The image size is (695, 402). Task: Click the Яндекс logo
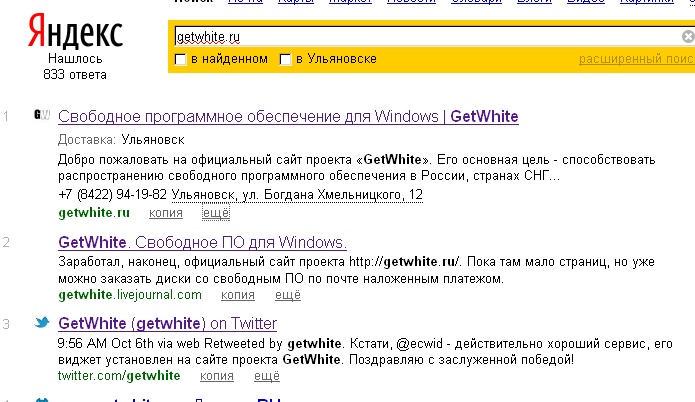75,31
